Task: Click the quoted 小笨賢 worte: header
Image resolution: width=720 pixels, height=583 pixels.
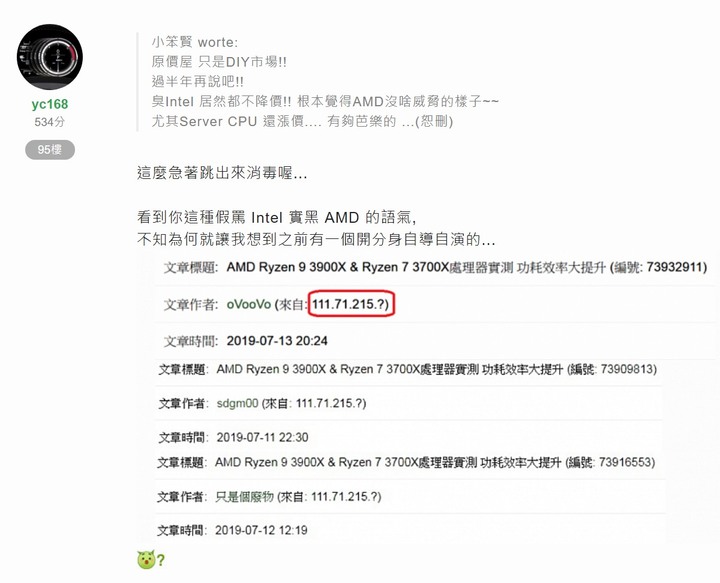Action: point(195,43)
